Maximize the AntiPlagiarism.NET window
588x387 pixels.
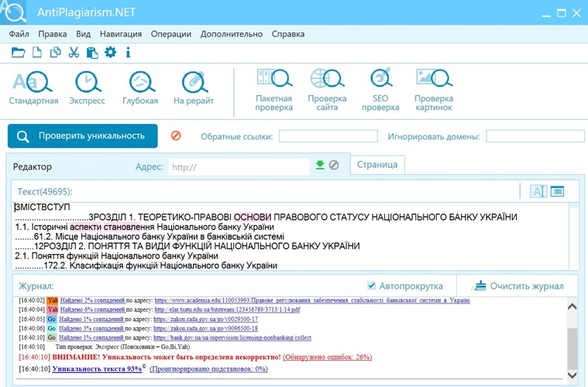(562, 13)
